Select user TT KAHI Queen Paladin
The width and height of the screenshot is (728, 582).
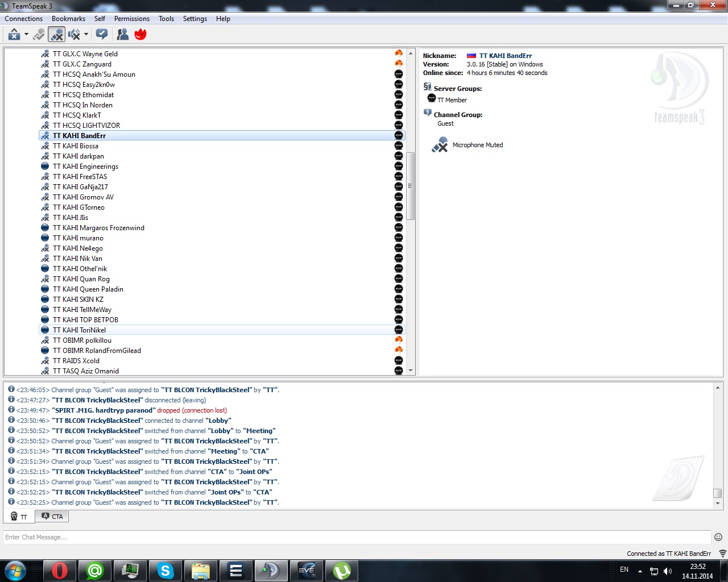[x=88, y=289]
